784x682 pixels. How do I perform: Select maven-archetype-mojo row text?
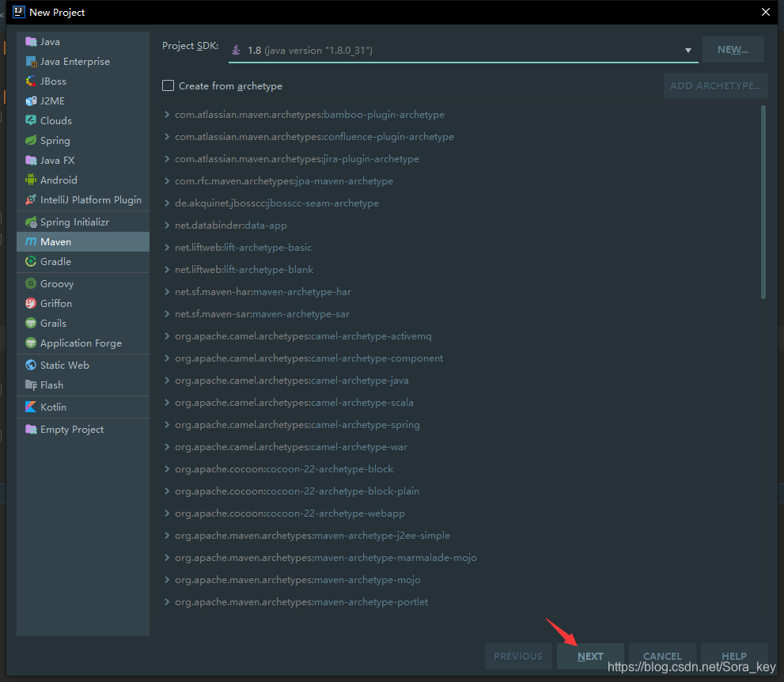pyautogui.click(x=297, y=579)
